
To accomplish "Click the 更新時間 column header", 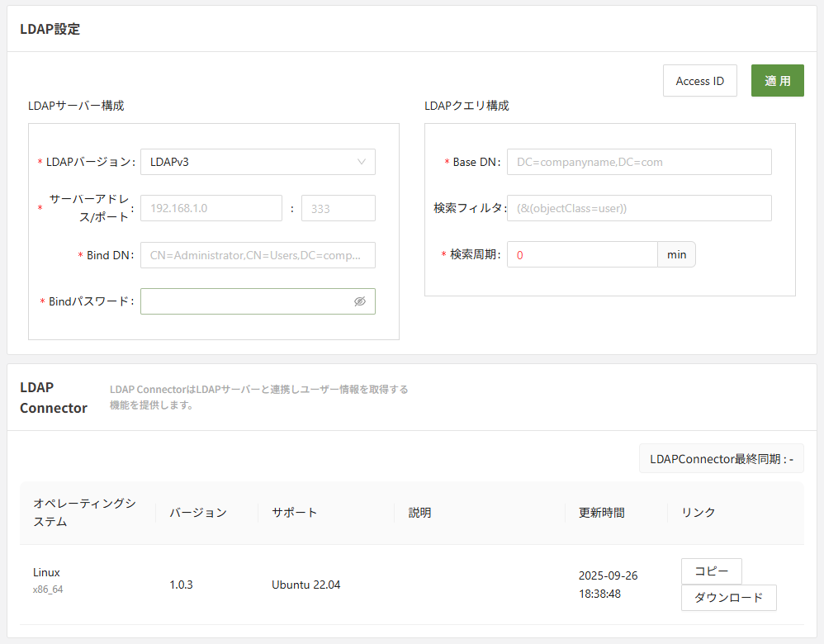I will coord(601,513).
